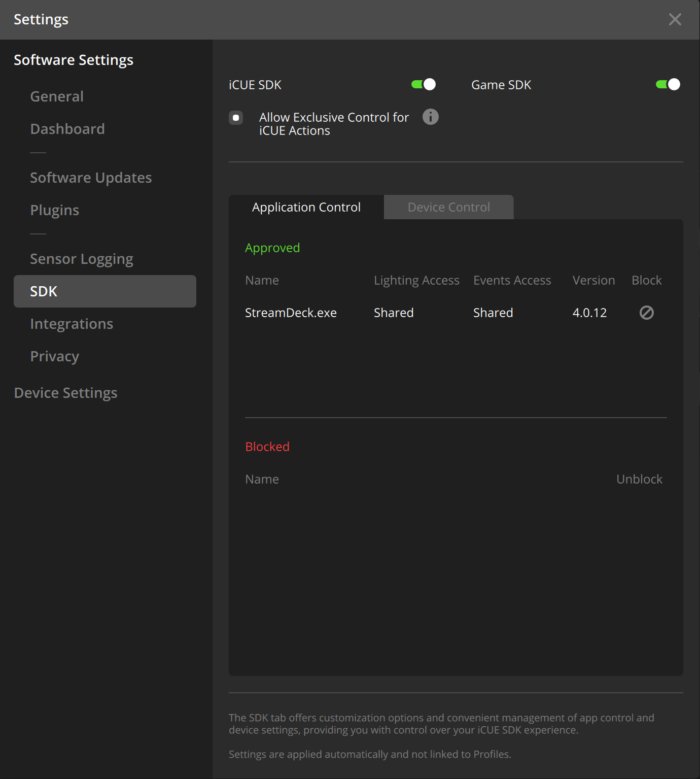Open the General settings page
This screenshot has width=700, height=779.
pyautogui.click(x=57, y=96)
